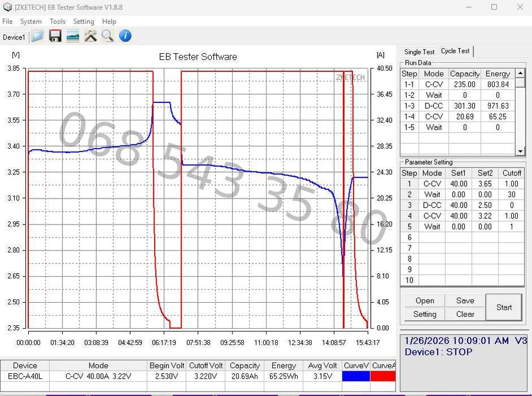
Task: Click step 3 Set2 value 2.50
Action: (x=485, y=205)
